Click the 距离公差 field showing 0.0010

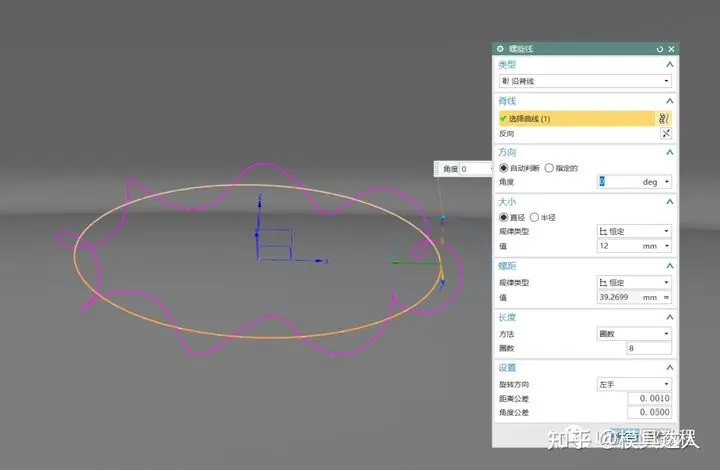click(649, 398)
